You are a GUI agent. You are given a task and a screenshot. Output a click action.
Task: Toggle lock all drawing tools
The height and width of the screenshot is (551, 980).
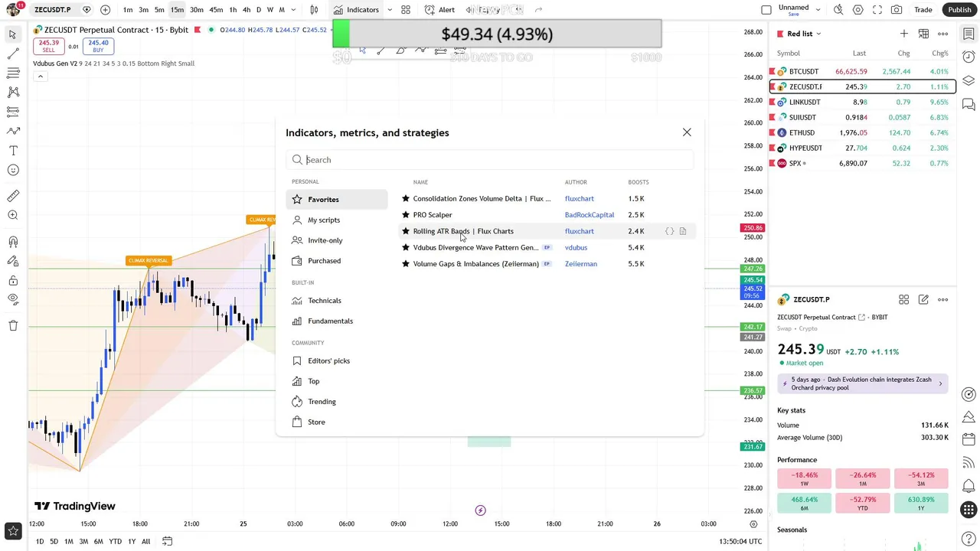point(13,280)
